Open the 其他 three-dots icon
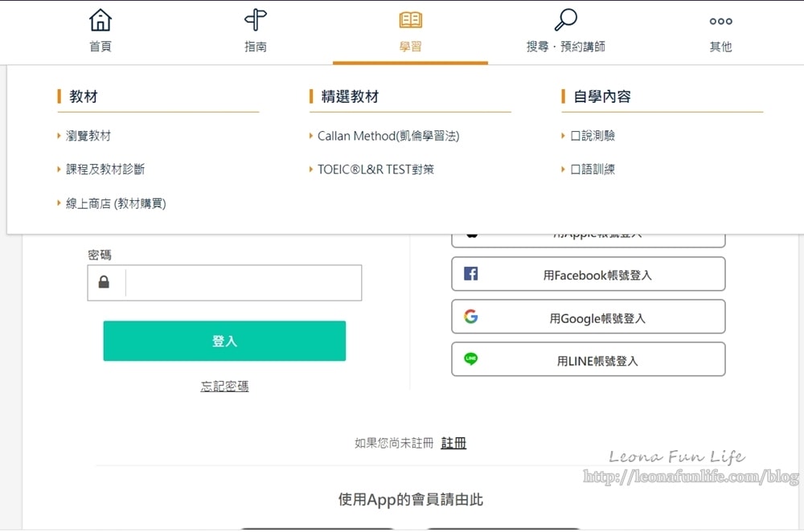The height and width of the screenshot is (532, 804). [x=720, y=21]
